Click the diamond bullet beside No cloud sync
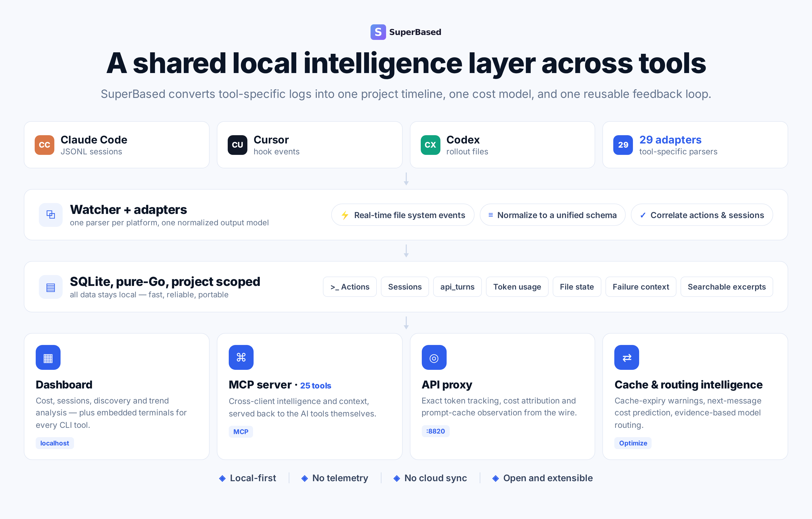This screenshot has height=519, width=812. (397, 479)
